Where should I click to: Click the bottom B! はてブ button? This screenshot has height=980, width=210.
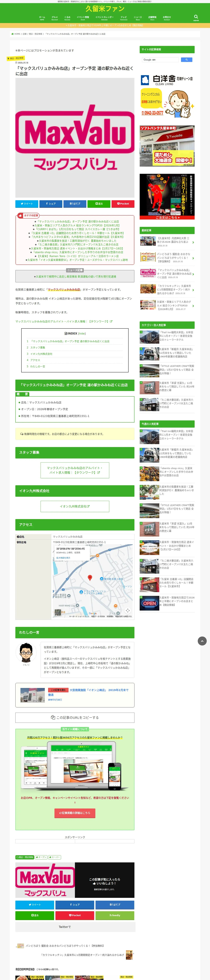tap(115, 905)
